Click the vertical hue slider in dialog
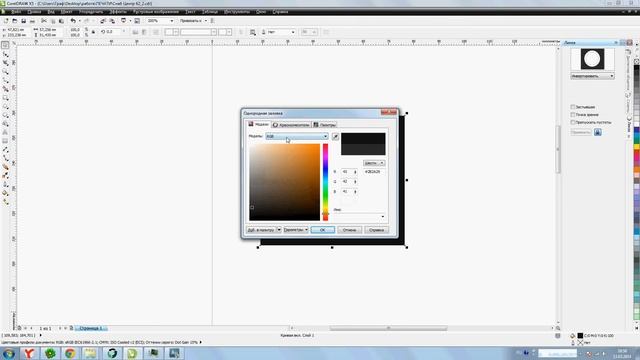Viewport: 640px width, 360px height. click(325, 182)
